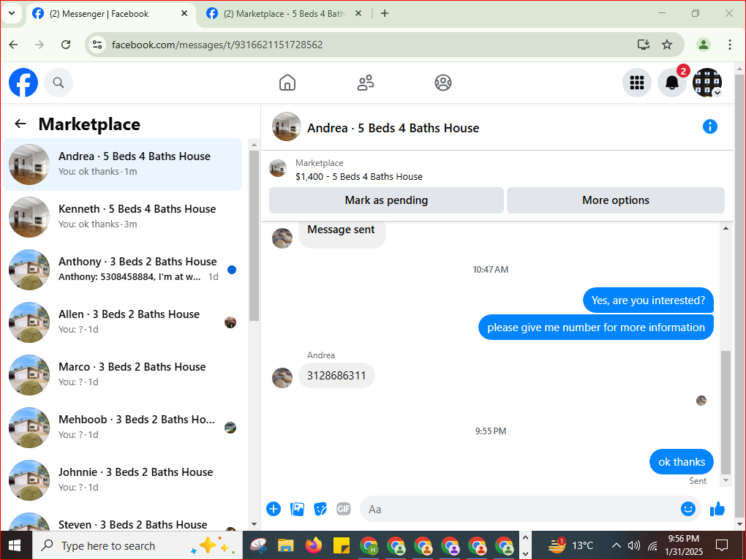
Task: Show hidden system tray icons
Action: click(616, 545)
